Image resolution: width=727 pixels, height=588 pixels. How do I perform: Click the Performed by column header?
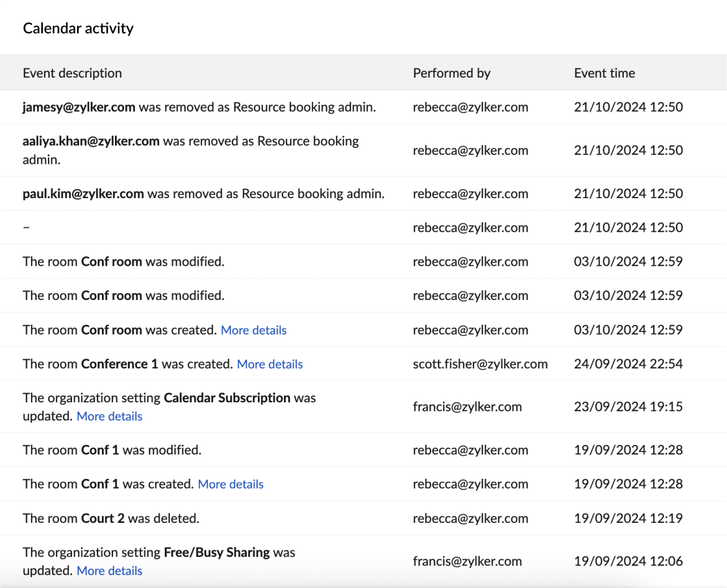(x=451, y=73)
